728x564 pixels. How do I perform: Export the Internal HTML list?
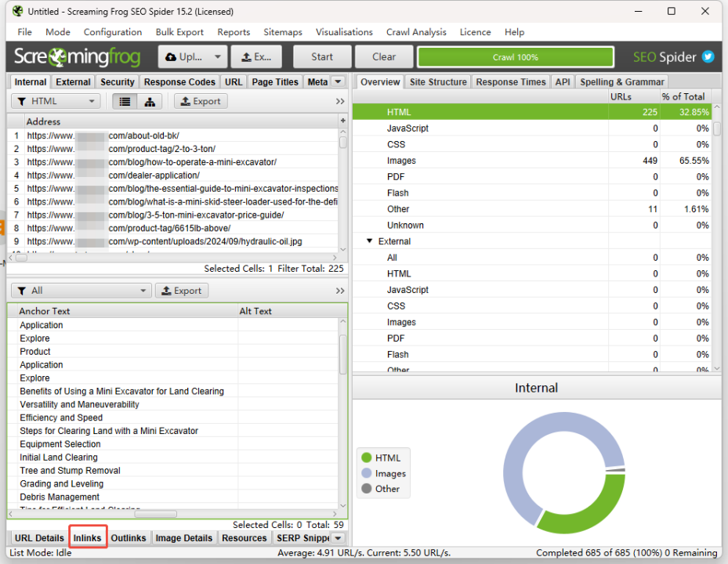tap(201, 101)
